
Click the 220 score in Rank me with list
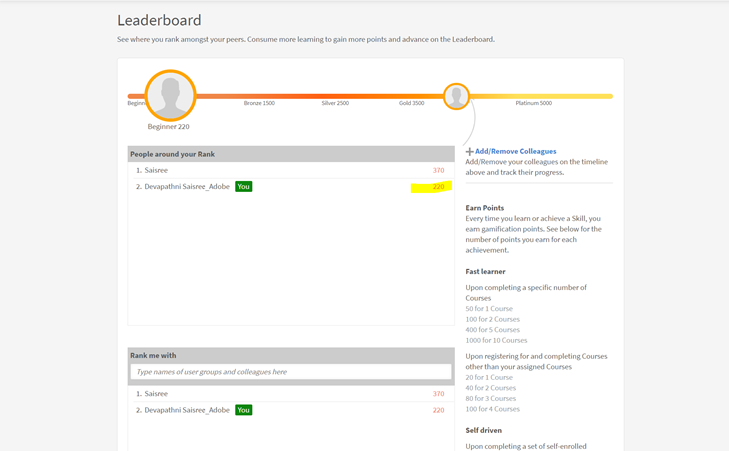438,410
